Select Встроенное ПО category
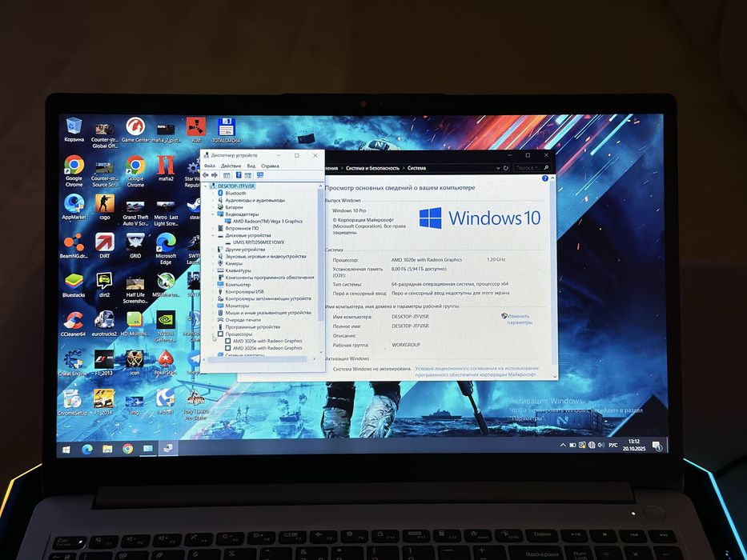The height and width of the screenshot is (560, 747). tap(239, 228)
